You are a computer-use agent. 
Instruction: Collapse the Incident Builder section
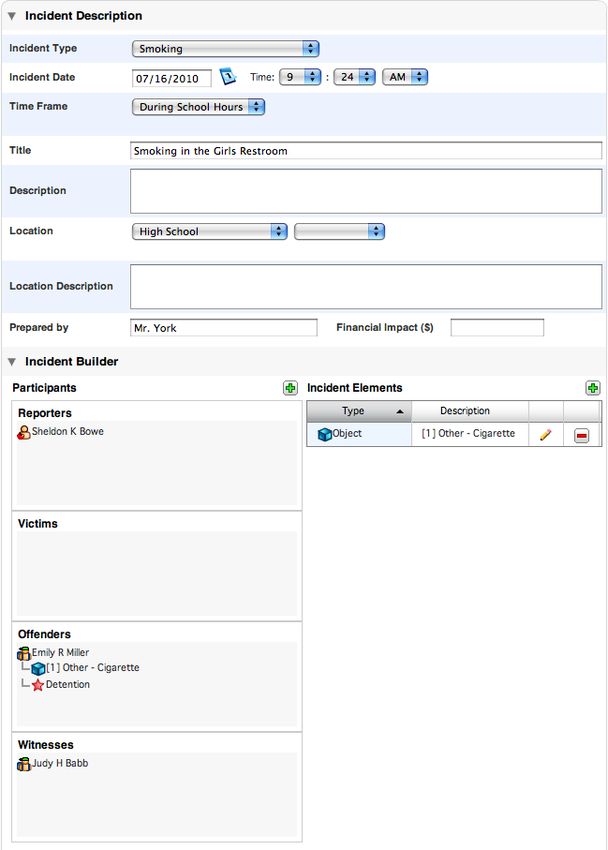coord(11,362)
